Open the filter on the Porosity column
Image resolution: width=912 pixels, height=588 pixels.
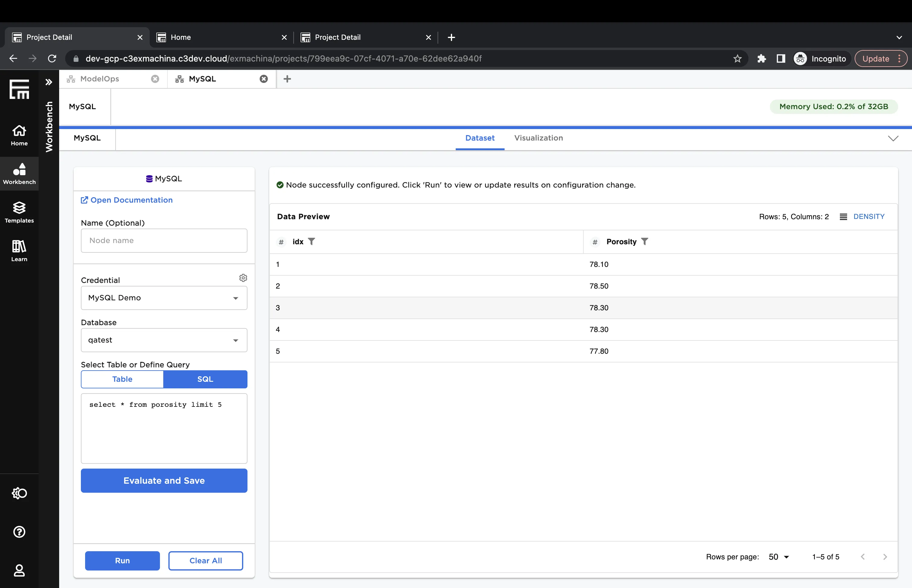(x=645, y=241)
